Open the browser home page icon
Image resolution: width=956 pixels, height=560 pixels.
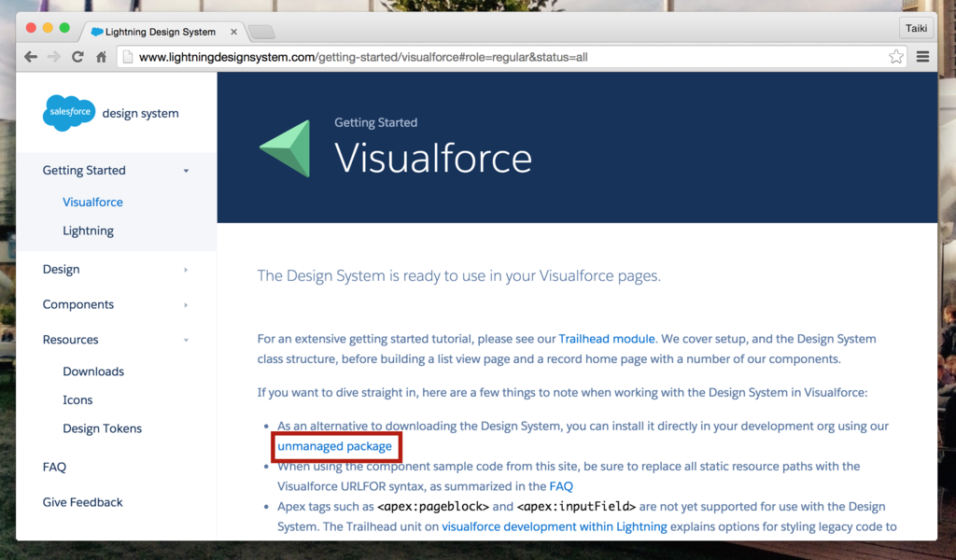[x=101, y=57]
